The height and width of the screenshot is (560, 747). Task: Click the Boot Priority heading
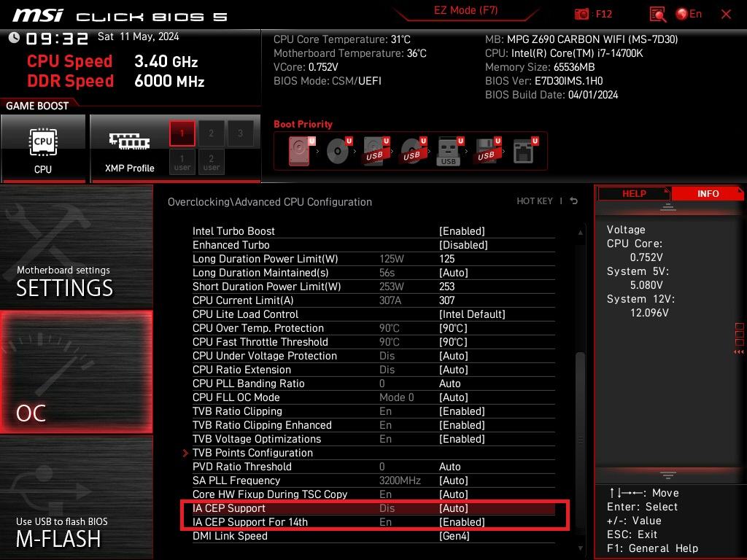(303, 124)
